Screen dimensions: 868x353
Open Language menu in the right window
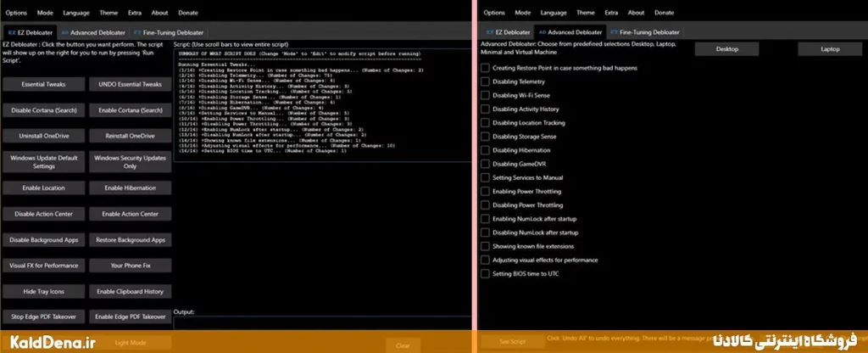tap(554, 13)
